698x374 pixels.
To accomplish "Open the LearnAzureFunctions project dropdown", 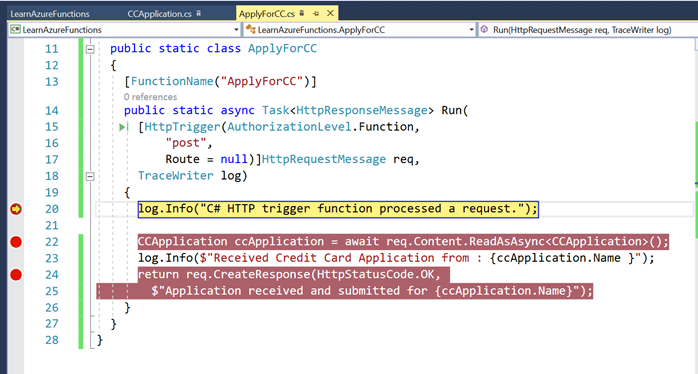I will pyautogui.click(x=236, y=30).
